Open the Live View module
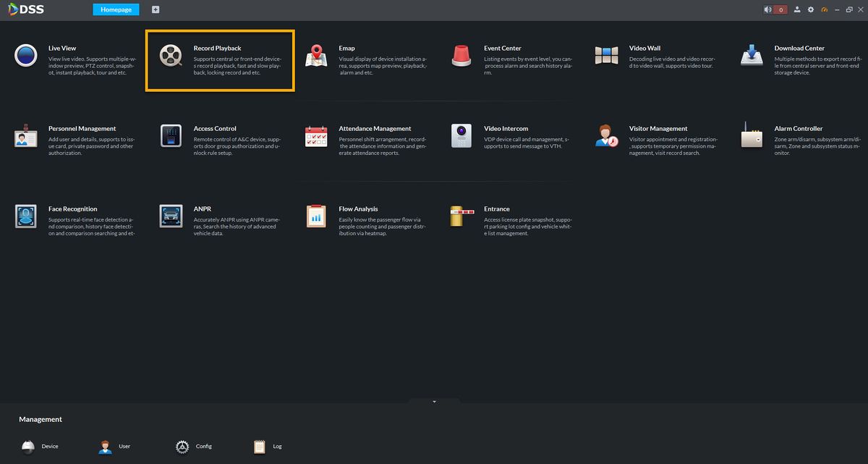Viewport: 868px width, 464px height. point(26,56)
